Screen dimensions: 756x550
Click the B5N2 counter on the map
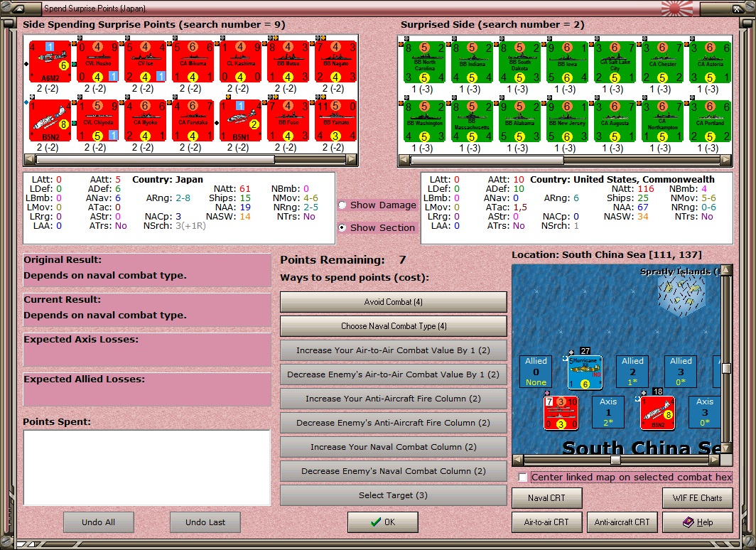coord(658,413)
